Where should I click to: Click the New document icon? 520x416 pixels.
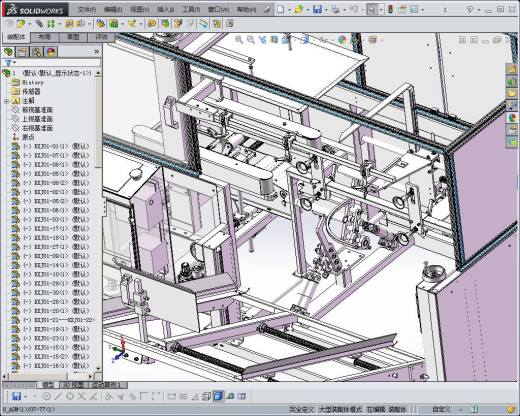click(281, 9)
